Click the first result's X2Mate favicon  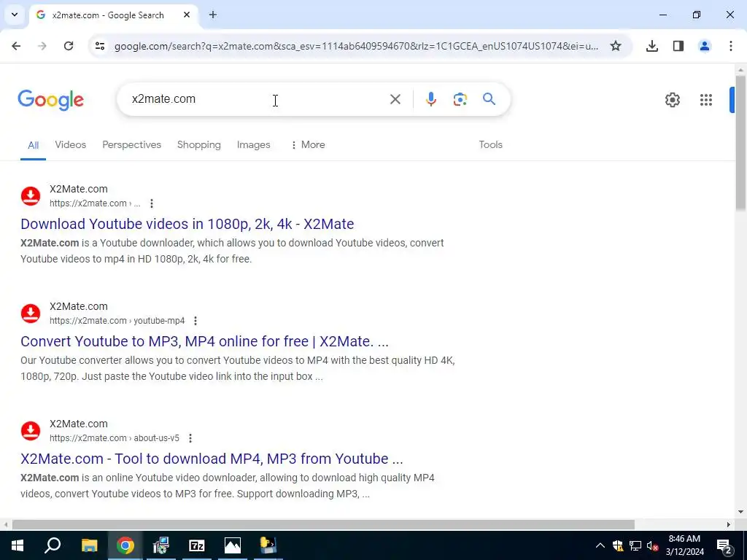(31, 196)
